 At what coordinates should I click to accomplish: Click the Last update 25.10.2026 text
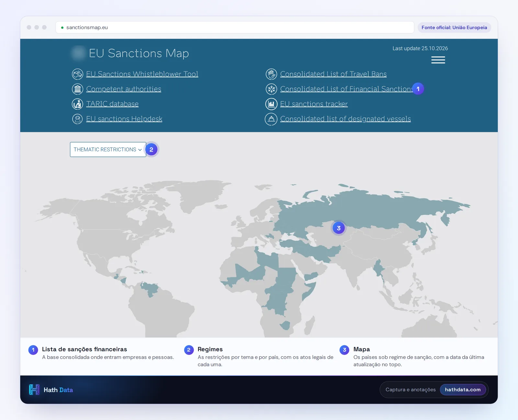coord(420,48)
